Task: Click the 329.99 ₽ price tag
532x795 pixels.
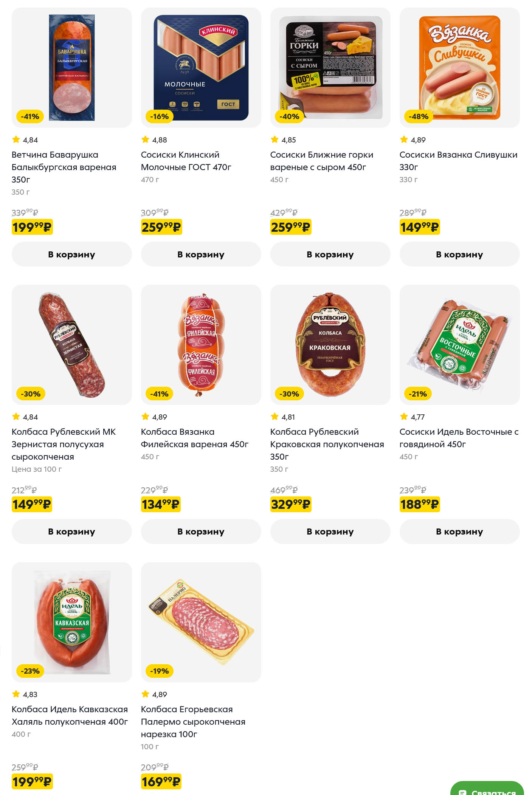Action: click(290, 504)
